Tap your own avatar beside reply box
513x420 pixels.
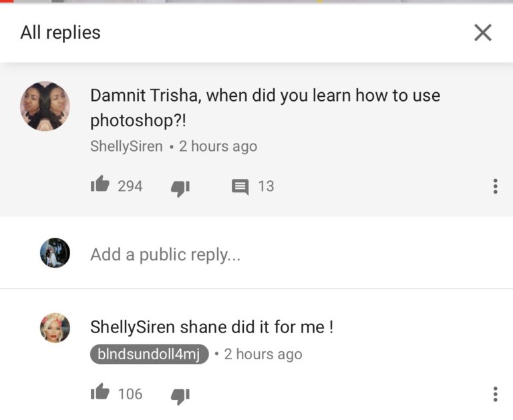55,253
